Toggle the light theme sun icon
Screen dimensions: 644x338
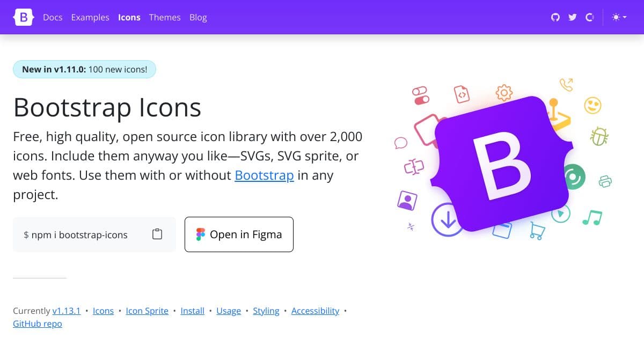[615, 17]
